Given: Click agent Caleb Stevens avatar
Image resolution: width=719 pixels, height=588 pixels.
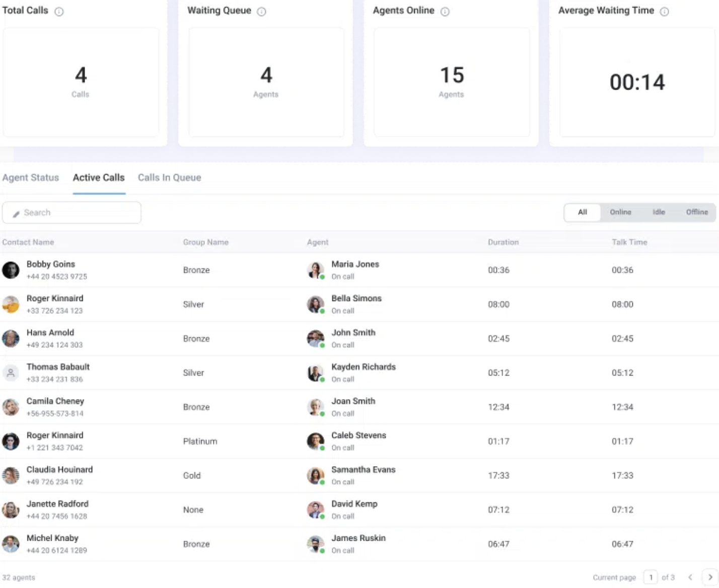Looking at the screenshot, I should click(x=315, y=442).
